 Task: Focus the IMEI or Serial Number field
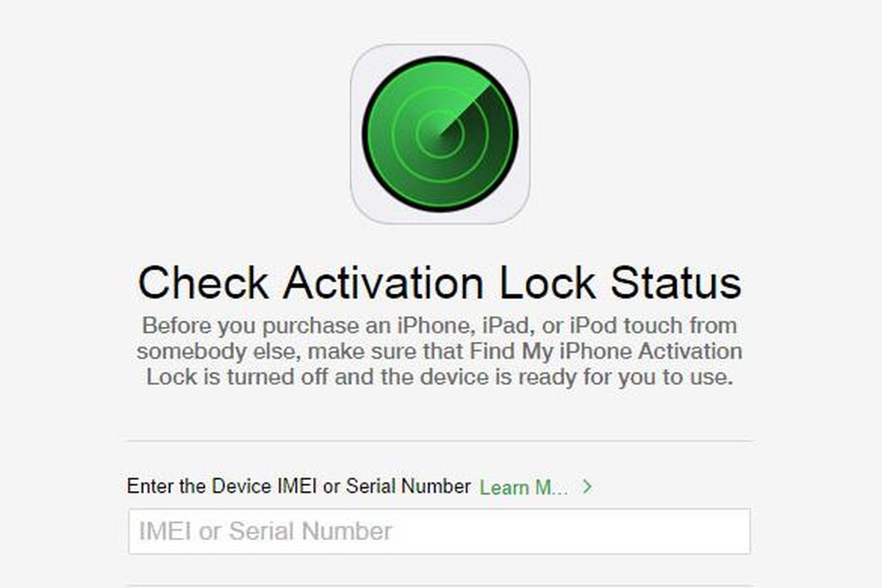pyautogui.click(x=439, y=531)
